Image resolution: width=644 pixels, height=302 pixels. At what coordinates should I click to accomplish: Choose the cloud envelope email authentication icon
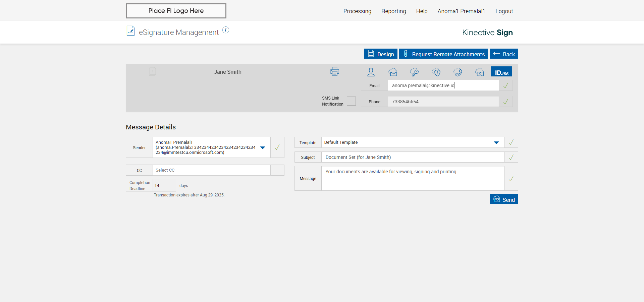coord(393,72)
